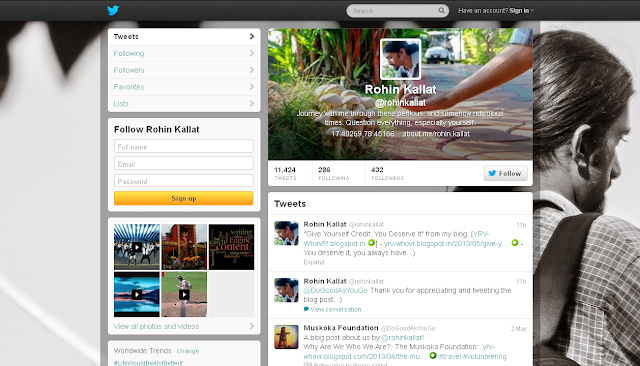Viewport: 640px width, 366px height.
Task: Click chevron beside View all photos
Action: click(x=251, y=326)
